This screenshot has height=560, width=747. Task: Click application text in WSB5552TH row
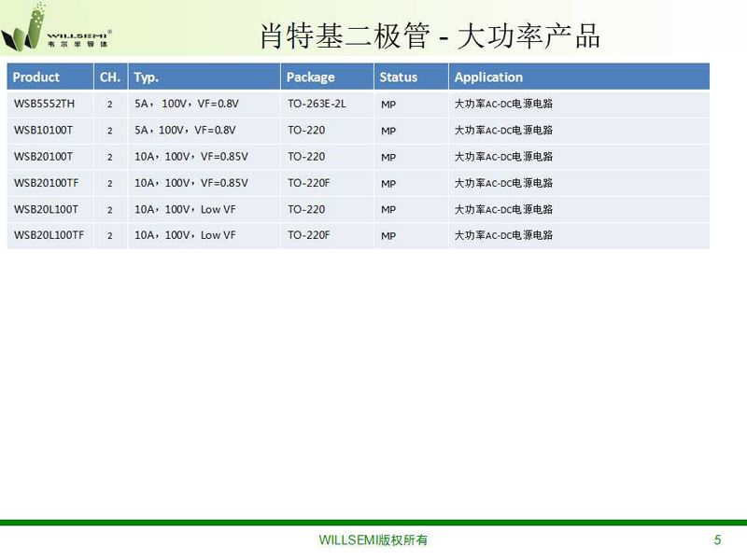click(x=503, y=104)
